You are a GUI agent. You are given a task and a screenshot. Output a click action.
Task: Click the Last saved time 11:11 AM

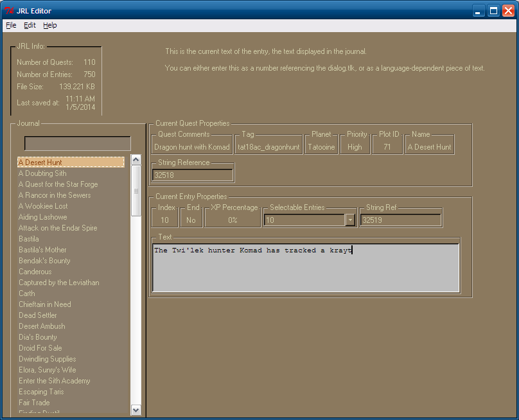click(80, 99)
